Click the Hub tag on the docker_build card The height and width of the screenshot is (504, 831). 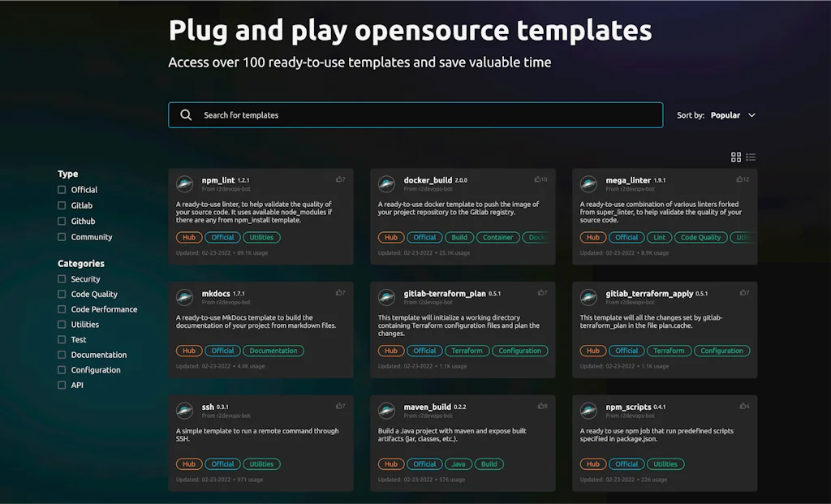pyautogui.click(x=390, y=237)
